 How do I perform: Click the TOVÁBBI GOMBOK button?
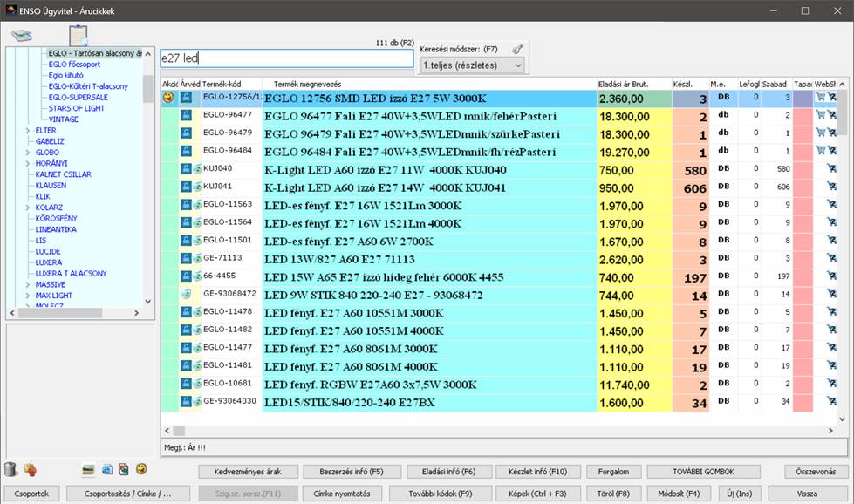(x=703, y=472)
